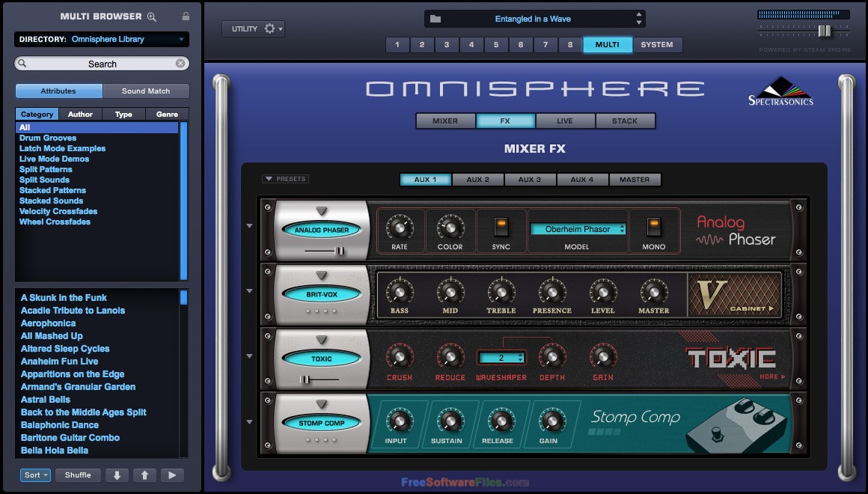Open the patch folder icon
The height and width of the screenshot is (494, 868).
(x=435, y=19)
